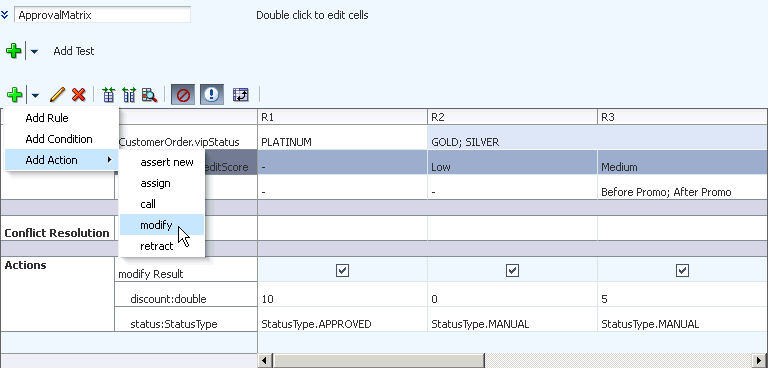Click the Conflict Resolution section label

click(x=57, y=233)
